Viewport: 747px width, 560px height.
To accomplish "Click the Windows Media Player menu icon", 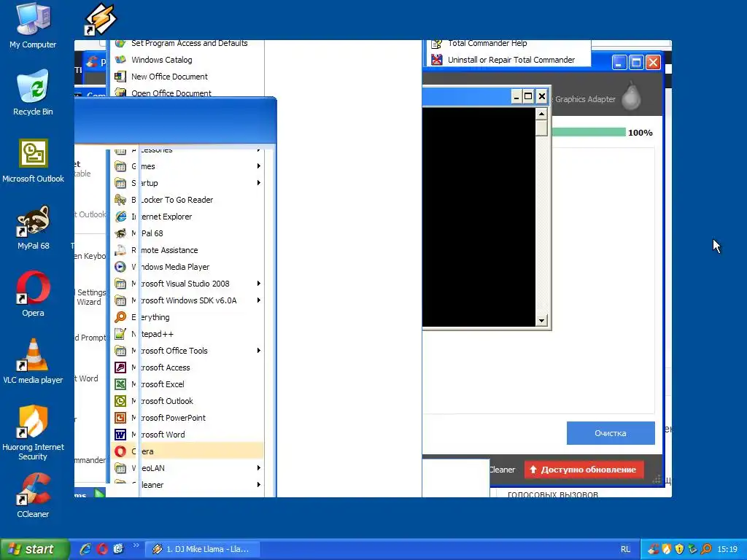I will click(120, 267).
